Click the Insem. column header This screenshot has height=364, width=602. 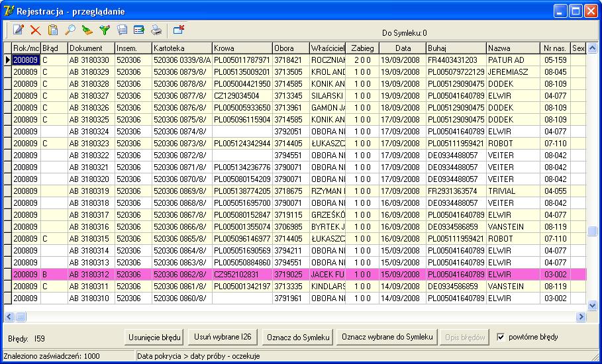coord(133,48)
